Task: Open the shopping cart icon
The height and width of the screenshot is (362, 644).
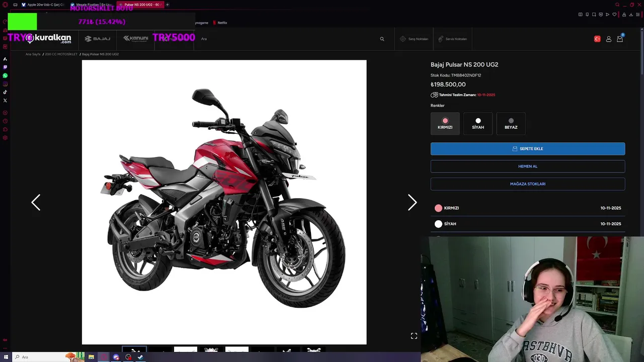Action: [x=620, y=39]
